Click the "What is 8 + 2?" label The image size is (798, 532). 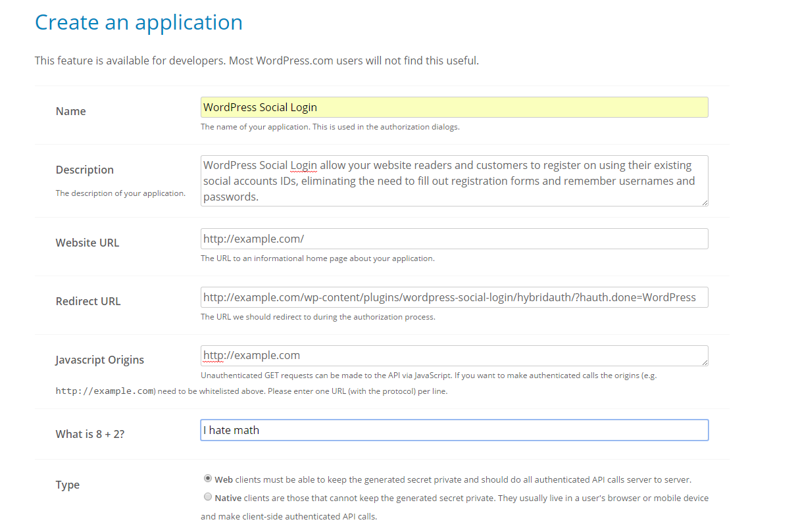point(90,434)
